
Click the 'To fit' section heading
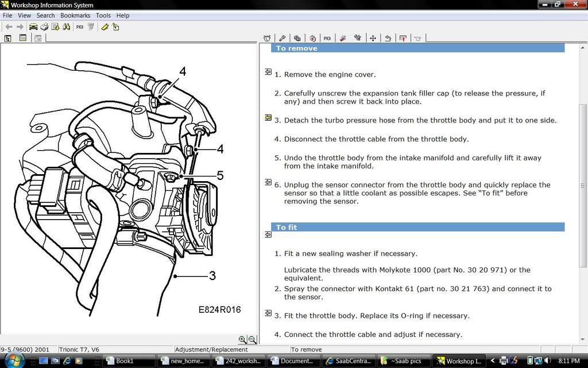click(287, 227)
